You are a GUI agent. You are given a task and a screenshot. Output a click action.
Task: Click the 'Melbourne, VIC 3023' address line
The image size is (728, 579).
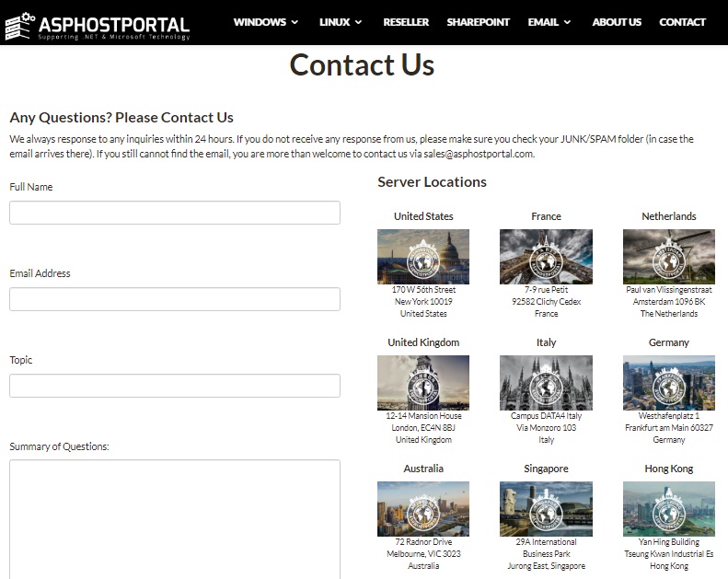point(423,554)
